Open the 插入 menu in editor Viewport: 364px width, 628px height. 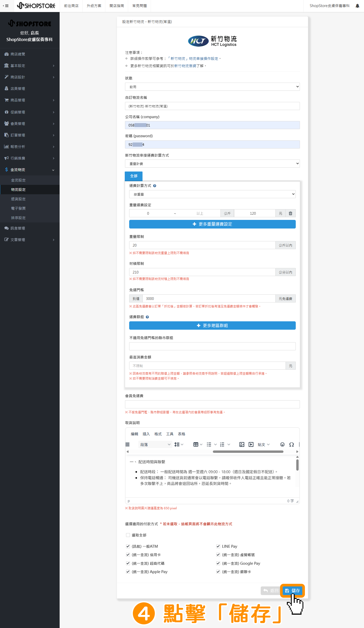(146, 434)
